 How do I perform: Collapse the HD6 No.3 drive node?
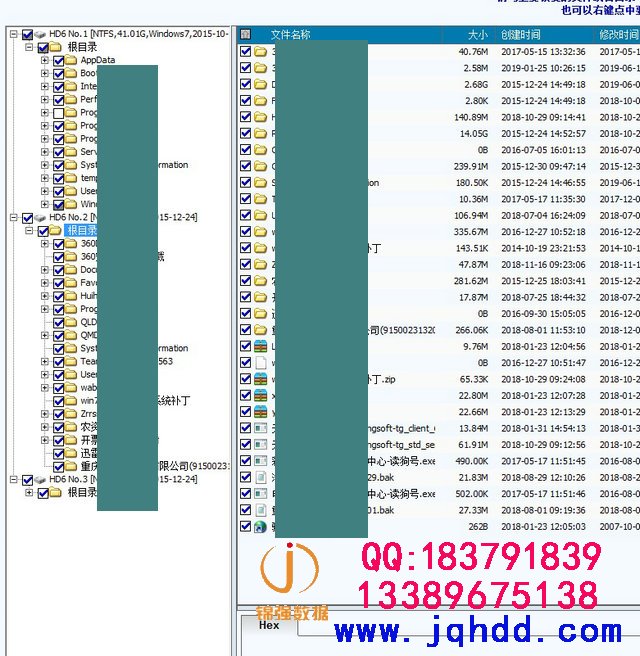point(13,479)
